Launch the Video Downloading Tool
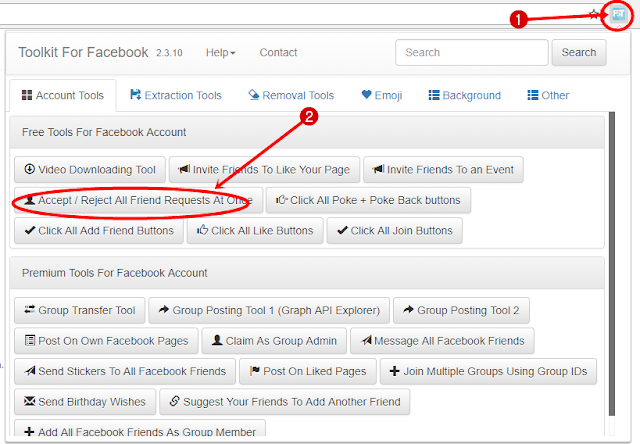 (90, 169)
